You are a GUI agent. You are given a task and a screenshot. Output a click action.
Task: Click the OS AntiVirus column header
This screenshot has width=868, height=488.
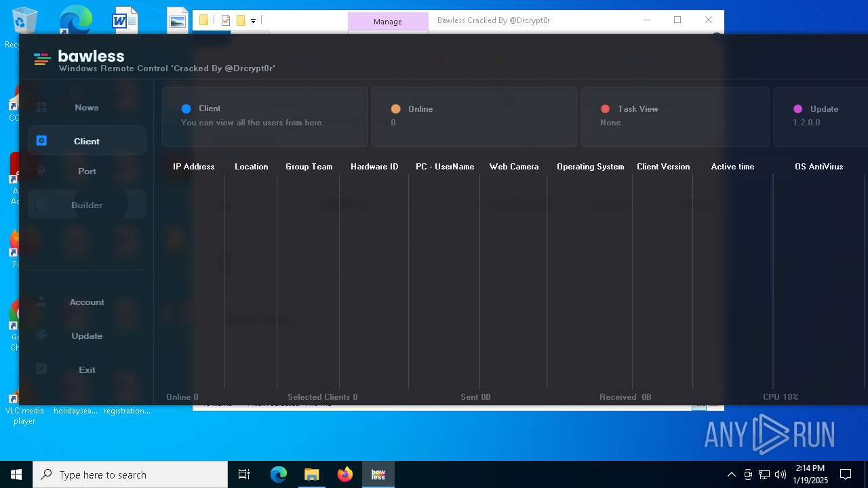tap(819, 167)
